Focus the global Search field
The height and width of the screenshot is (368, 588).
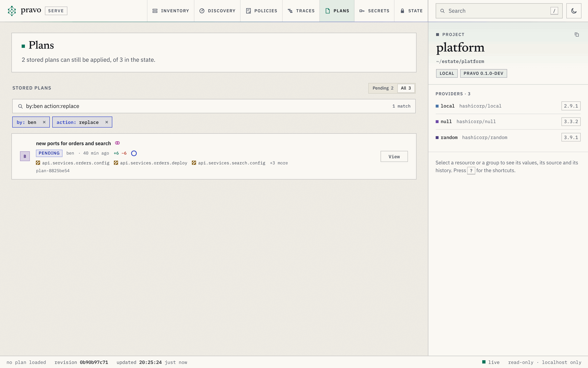click(x=499, y=11)
